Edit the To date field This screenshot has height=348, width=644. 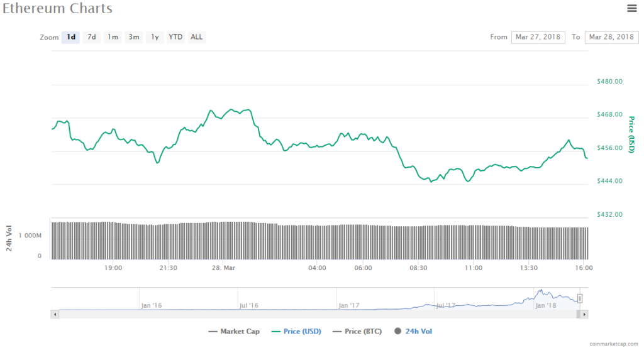(611, 37)
